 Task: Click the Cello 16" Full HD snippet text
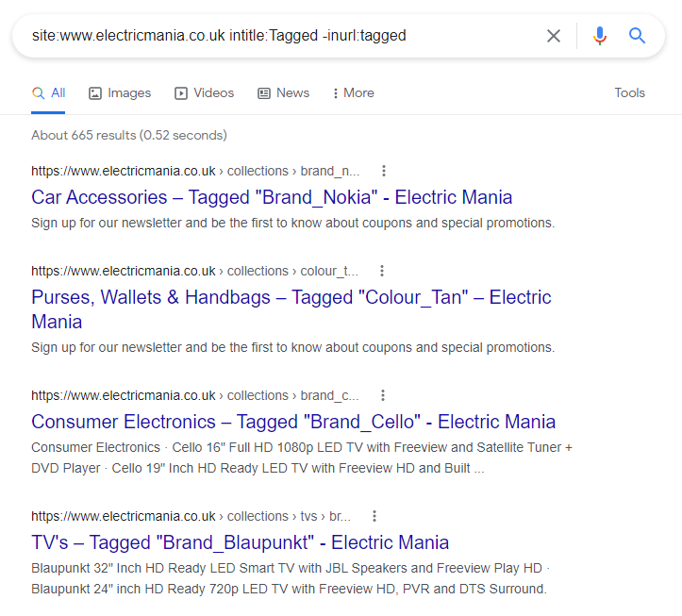pyautogui.click(x=302, y=458)
